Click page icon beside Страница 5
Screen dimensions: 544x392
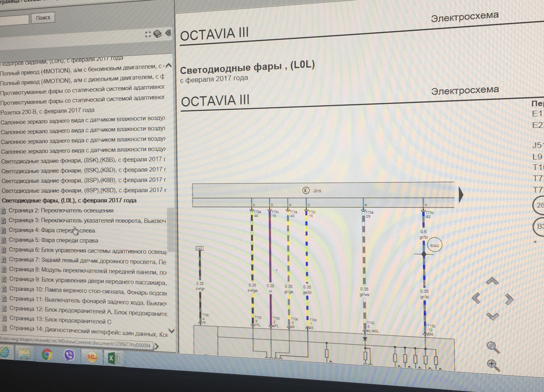[4, 240]
